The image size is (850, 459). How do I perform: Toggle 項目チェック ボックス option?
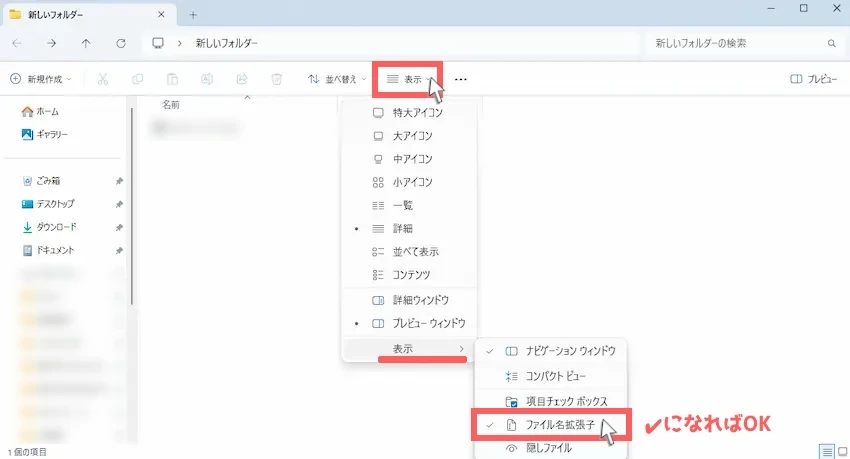point(551,402)
